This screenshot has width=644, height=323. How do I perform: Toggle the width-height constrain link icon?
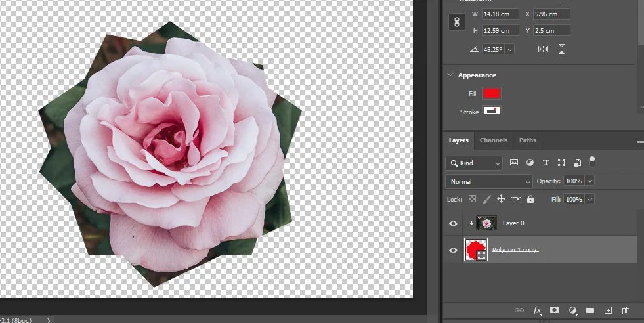457,22
